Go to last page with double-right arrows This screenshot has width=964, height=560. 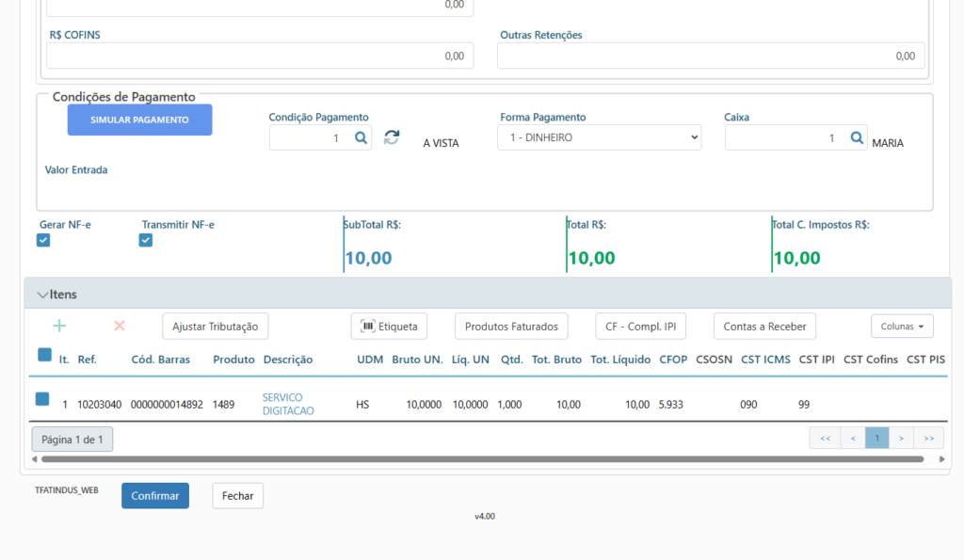(928, 438)
